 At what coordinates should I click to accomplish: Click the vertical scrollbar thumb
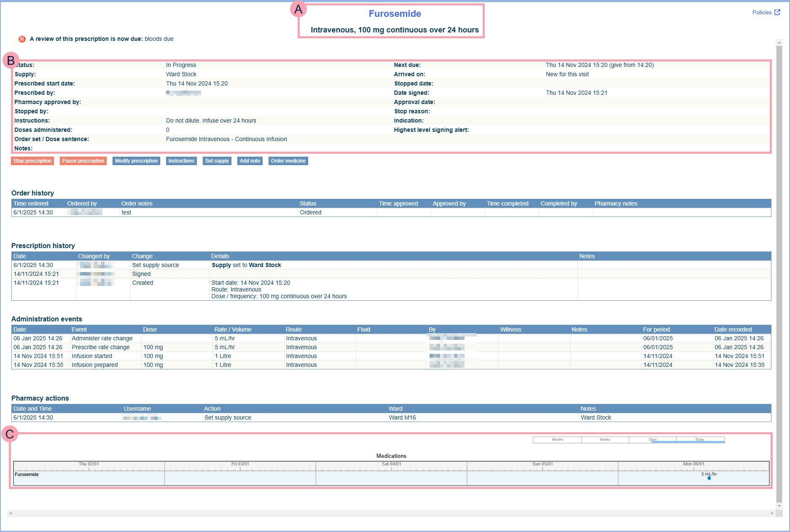point(779,253)
